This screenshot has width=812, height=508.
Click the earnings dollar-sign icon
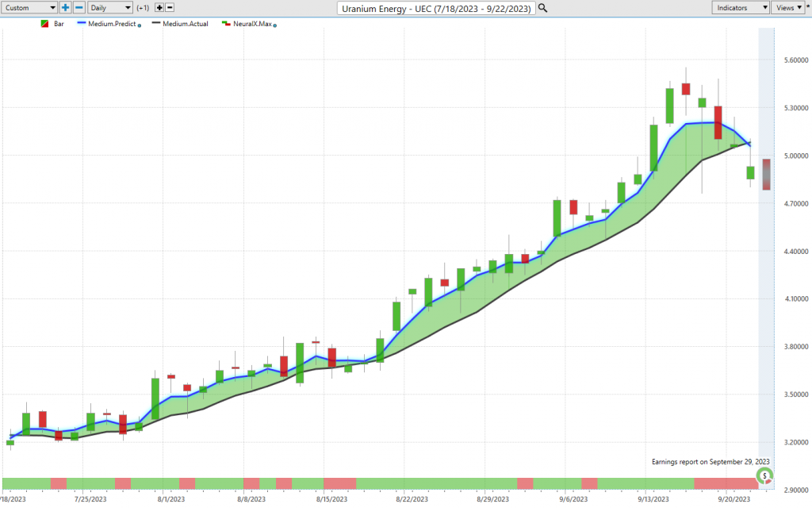(764, 476)
